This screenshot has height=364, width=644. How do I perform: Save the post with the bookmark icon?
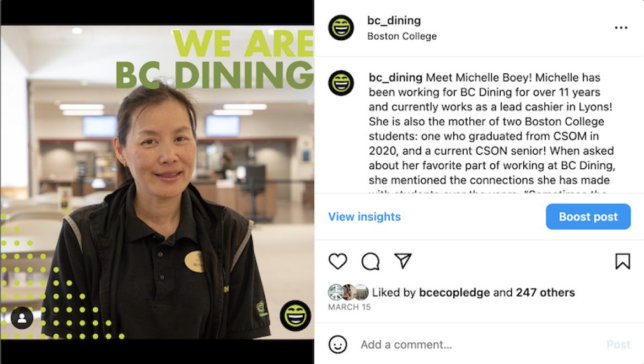(622, 261)
